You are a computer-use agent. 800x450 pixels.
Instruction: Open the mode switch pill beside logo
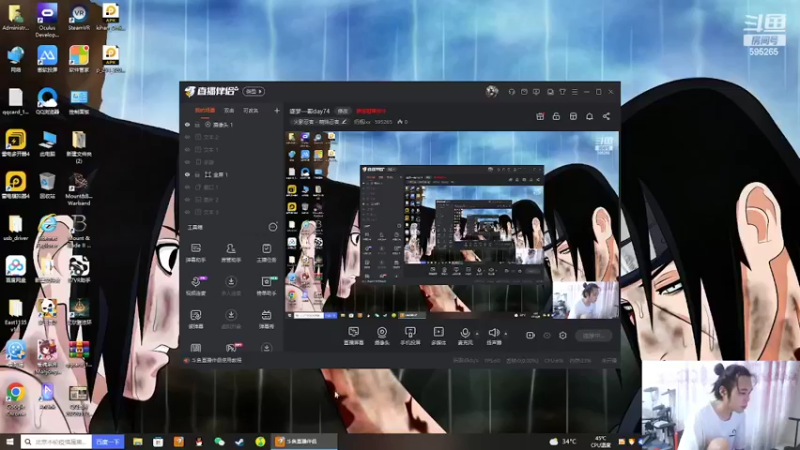pyautogui.click(x=254, y=91)
